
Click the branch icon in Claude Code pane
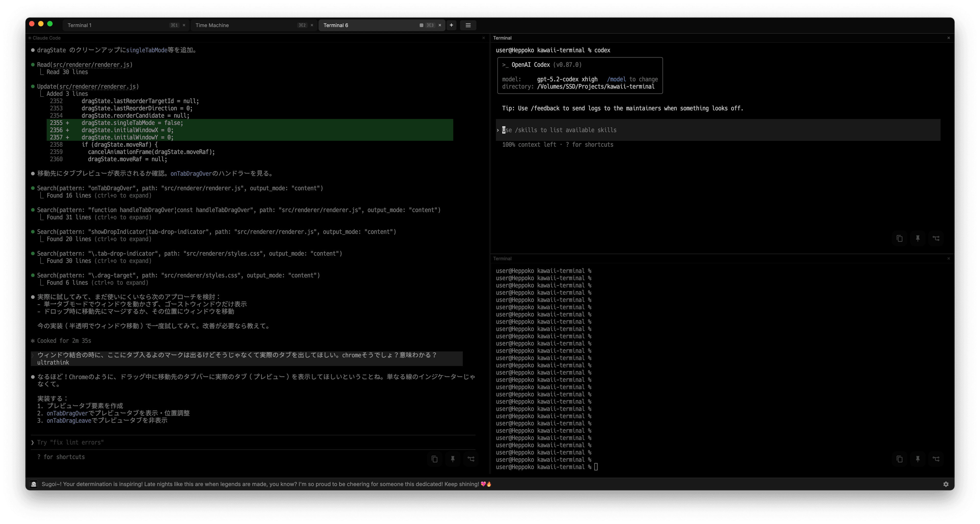click(471, 459)
